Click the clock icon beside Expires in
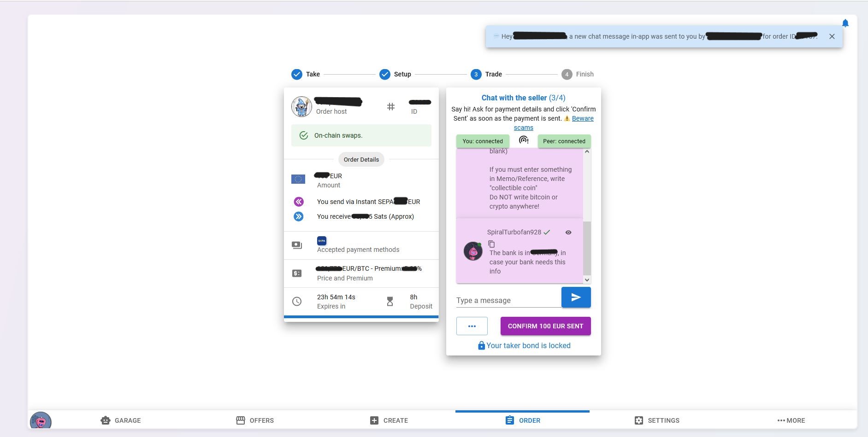Screen dimensions: 868x437 [297, 301]
